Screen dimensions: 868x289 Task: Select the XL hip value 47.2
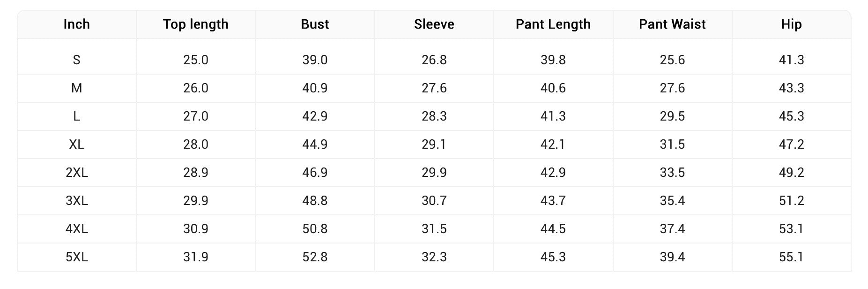tap(791, 144)
